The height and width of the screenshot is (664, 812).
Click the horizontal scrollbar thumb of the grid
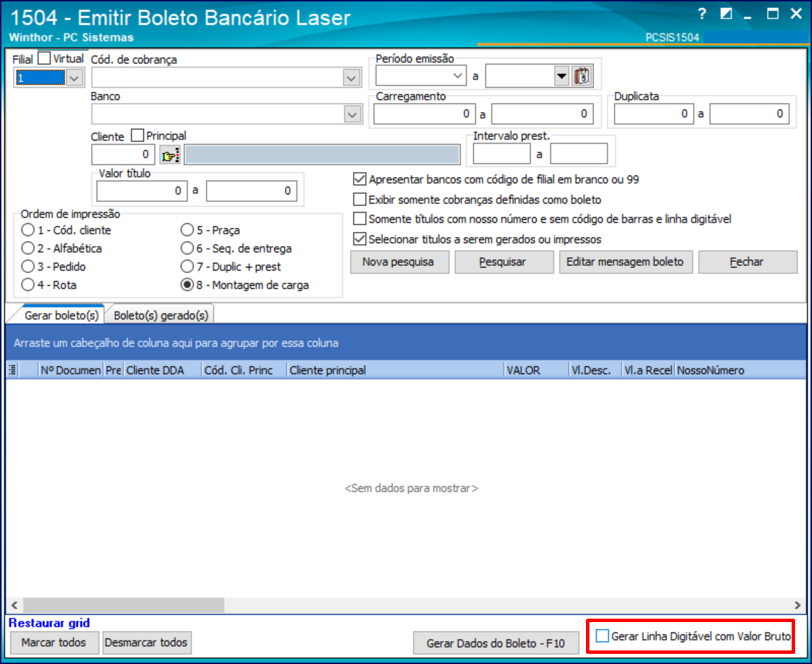123,604
